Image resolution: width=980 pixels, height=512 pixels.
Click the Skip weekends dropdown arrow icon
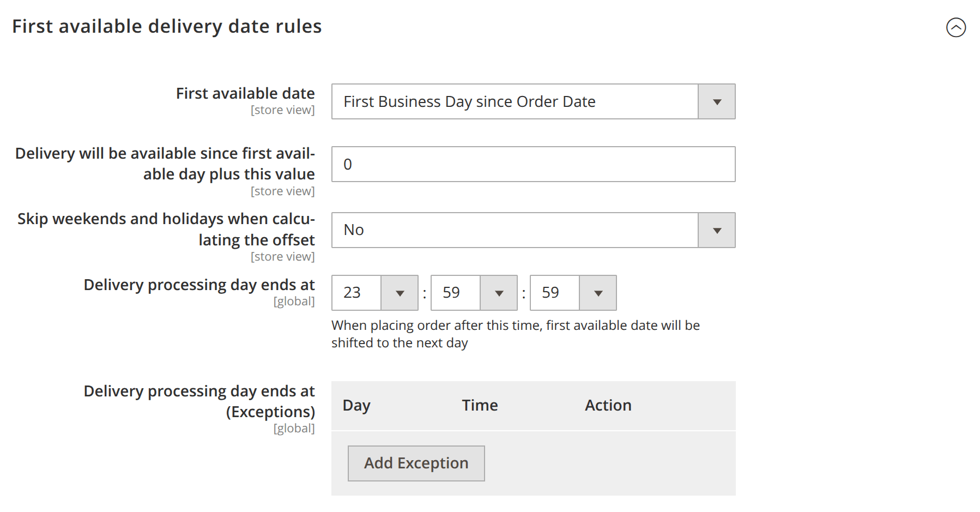[716, 230]
